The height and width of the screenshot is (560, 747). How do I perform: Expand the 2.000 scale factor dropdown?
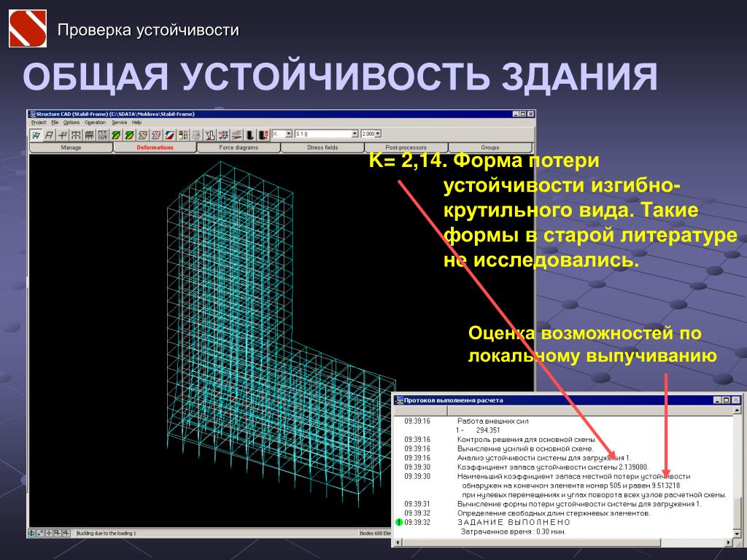tap(379, 134)
